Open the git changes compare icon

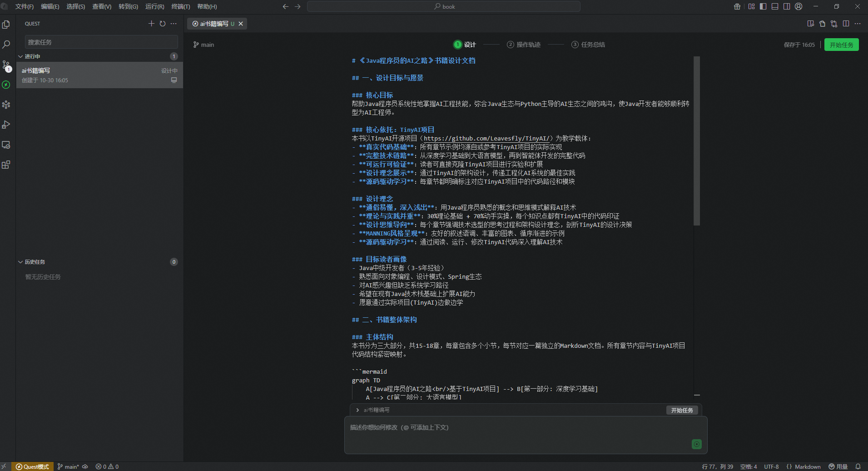pos(834,24)
